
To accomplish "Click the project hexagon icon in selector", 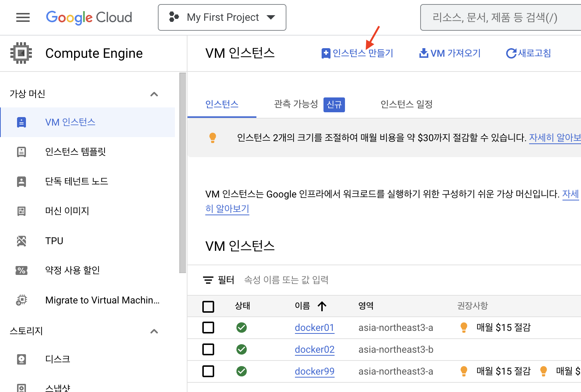I will (x=174, y=17).
